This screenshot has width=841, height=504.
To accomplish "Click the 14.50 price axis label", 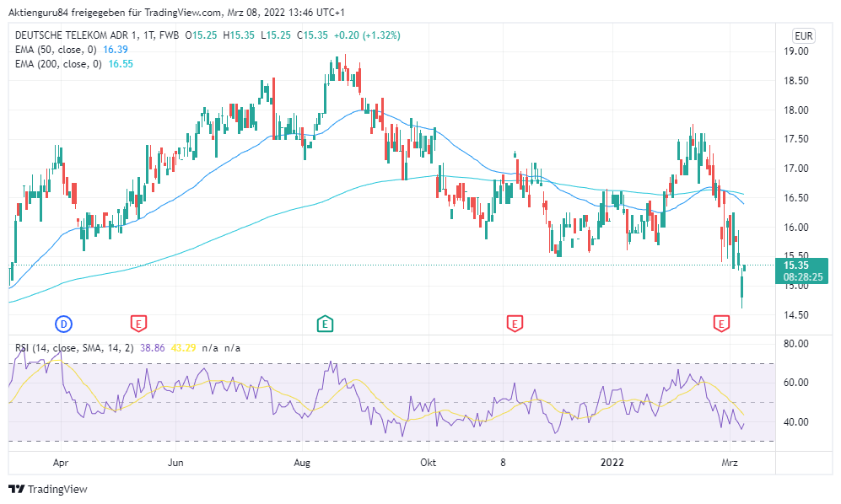I will pos(796,315).
